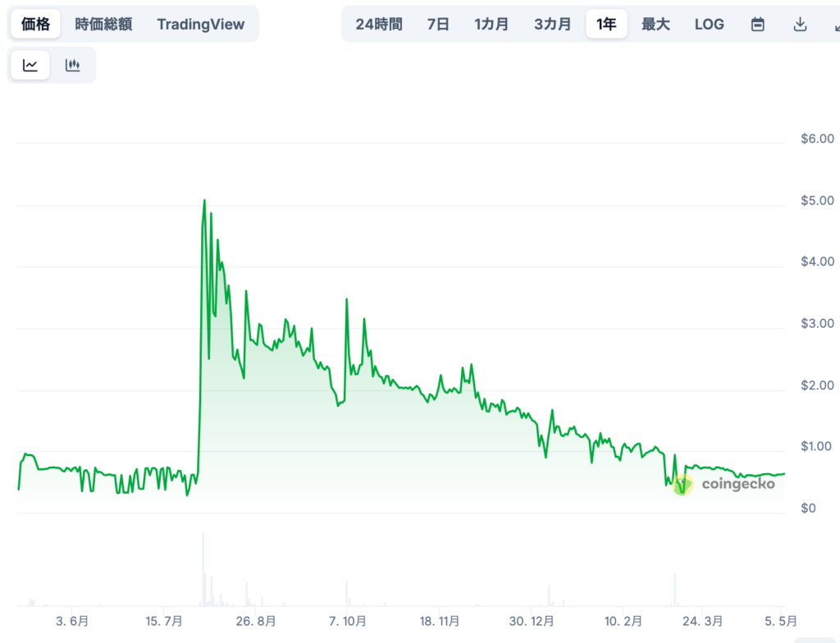Click the 30. 12月 date label
Screen dimensions: 840x643
[x=532, y=621]
